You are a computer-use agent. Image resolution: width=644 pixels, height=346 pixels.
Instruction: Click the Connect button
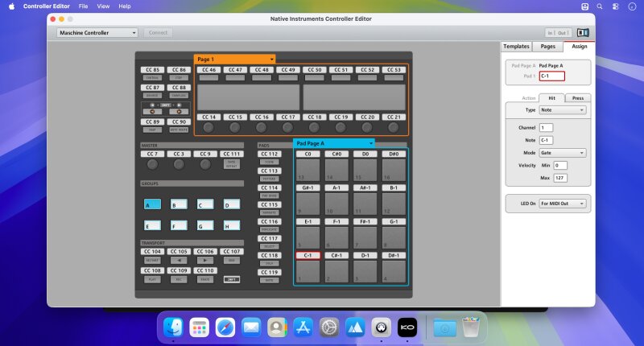(158, 32)
